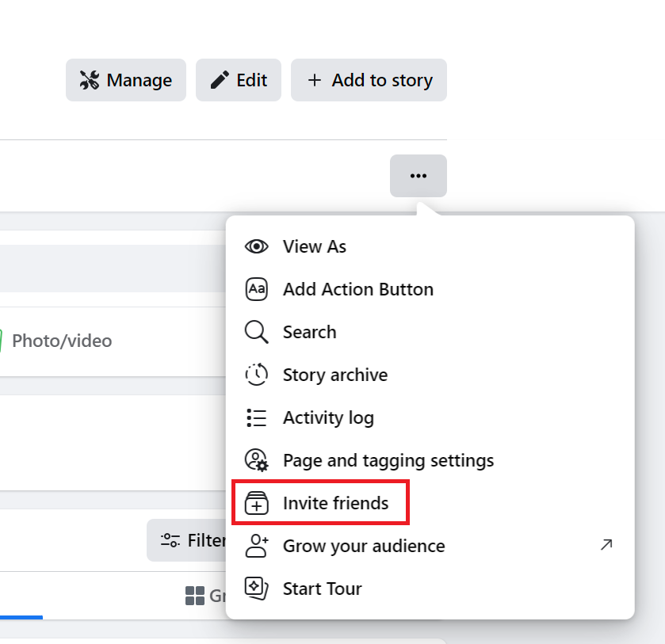Click the wrench icon on Manage button
This screenshot has height=644, width=665.
point(90,80)
